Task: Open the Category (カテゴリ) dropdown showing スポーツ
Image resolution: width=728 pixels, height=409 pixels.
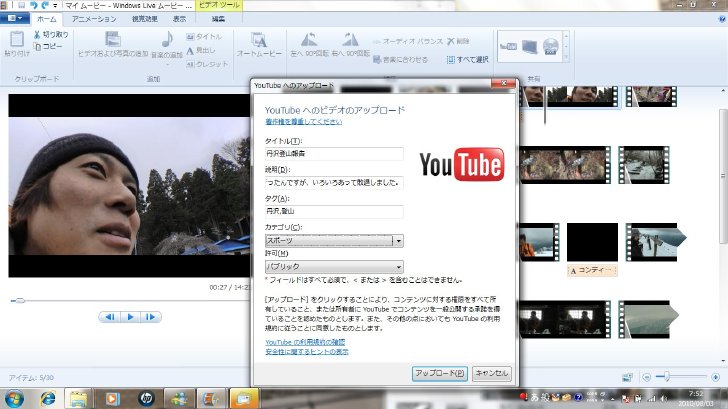Action: click(x=334, y=240)
